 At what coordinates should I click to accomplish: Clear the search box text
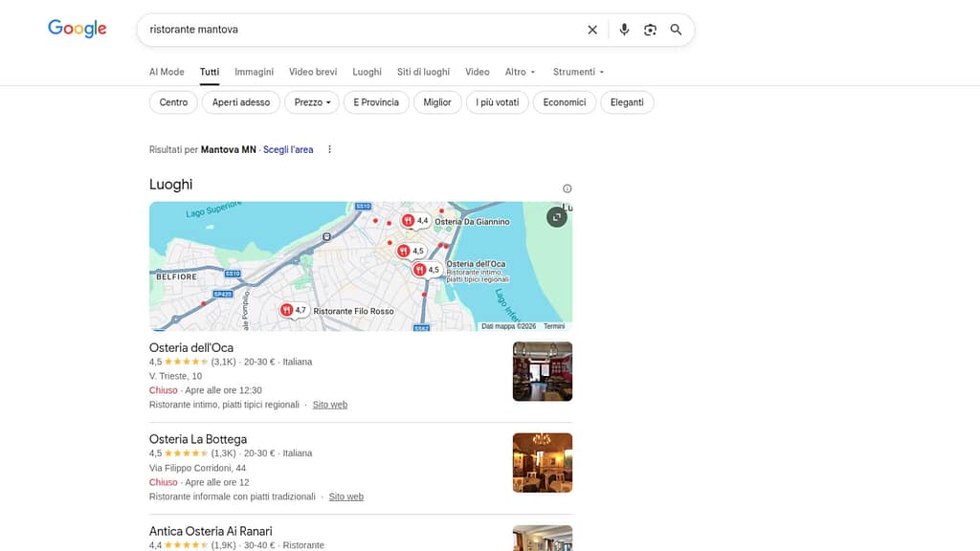[x=592, y=30]
